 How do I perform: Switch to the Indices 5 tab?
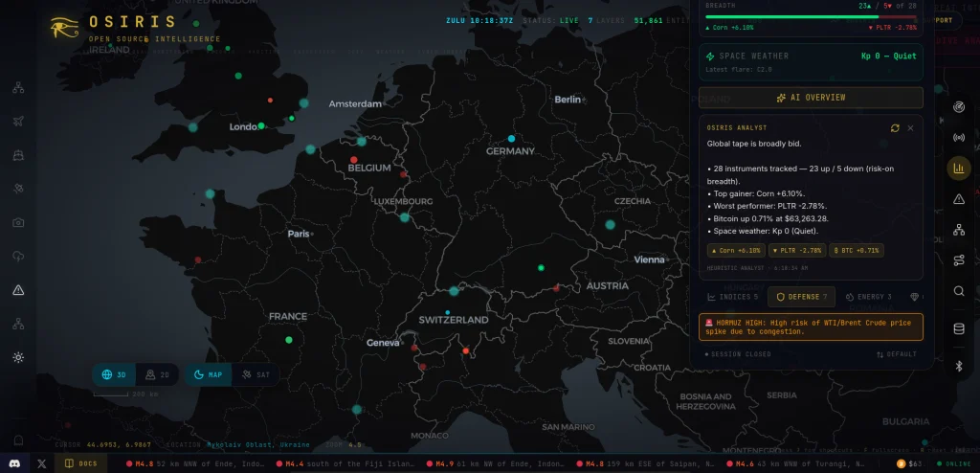pos(732,297)
